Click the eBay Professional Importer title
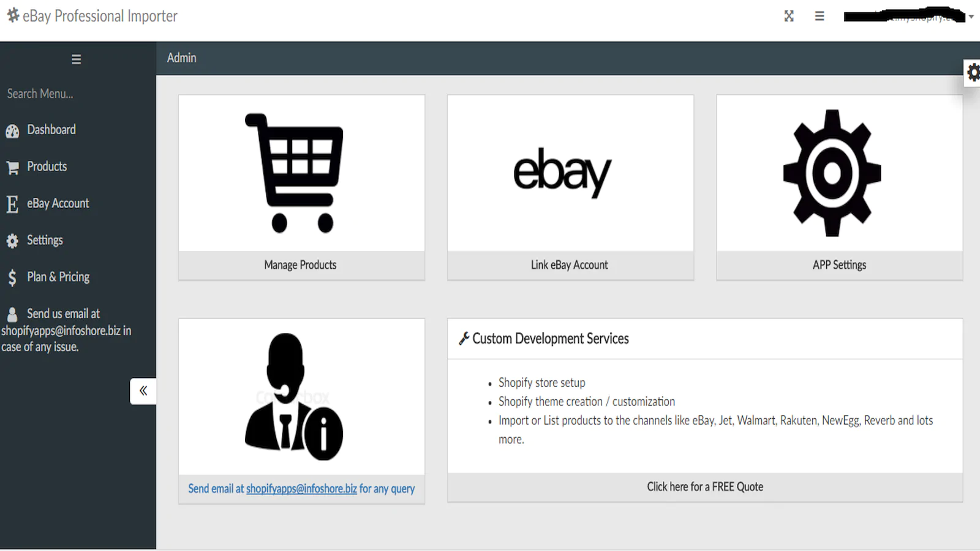 (100, 16)
